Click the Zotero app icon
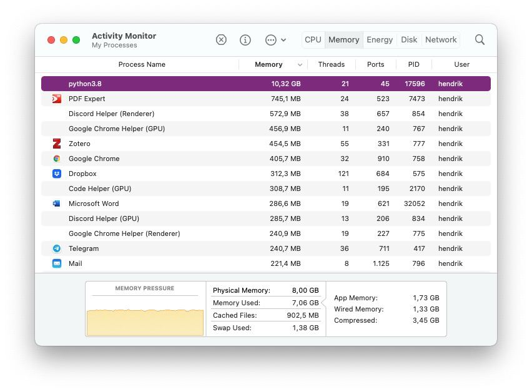 (57, 144)
